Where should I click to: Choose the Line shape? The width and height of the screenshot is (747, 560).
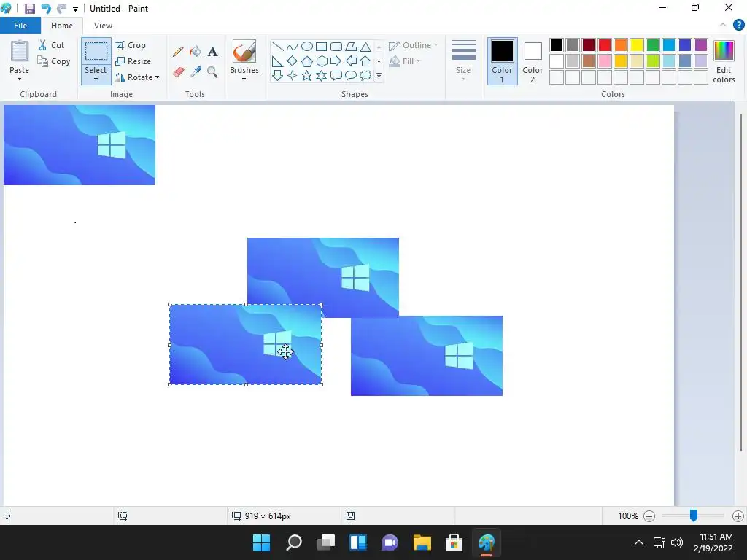[277, 46]
